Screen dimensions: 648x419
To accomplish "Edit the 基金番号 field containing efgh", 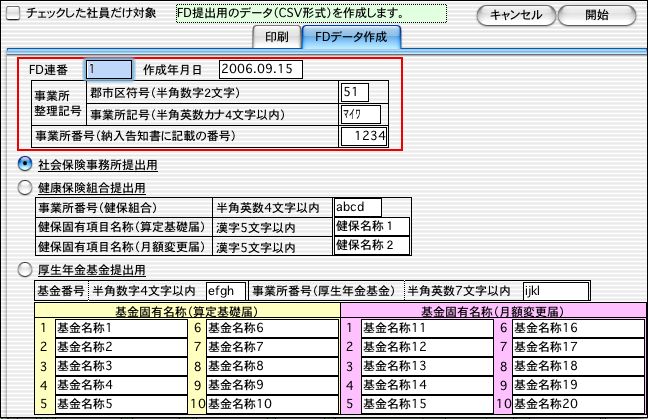I will [225, 290].
